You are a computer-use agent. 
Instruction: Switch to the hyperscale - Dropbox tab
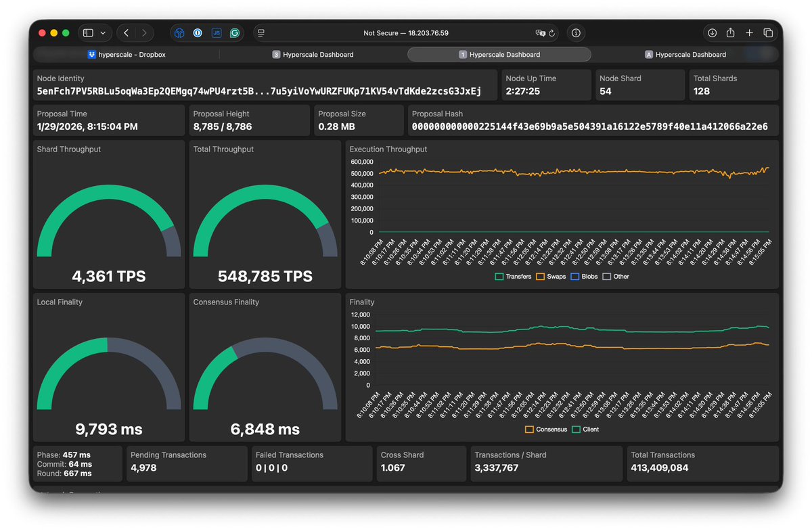(x=127, y=54)
